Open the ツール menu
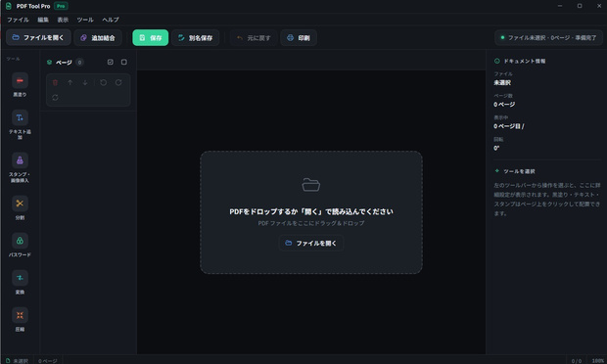607x364 pixels. [x=85, y=20]
